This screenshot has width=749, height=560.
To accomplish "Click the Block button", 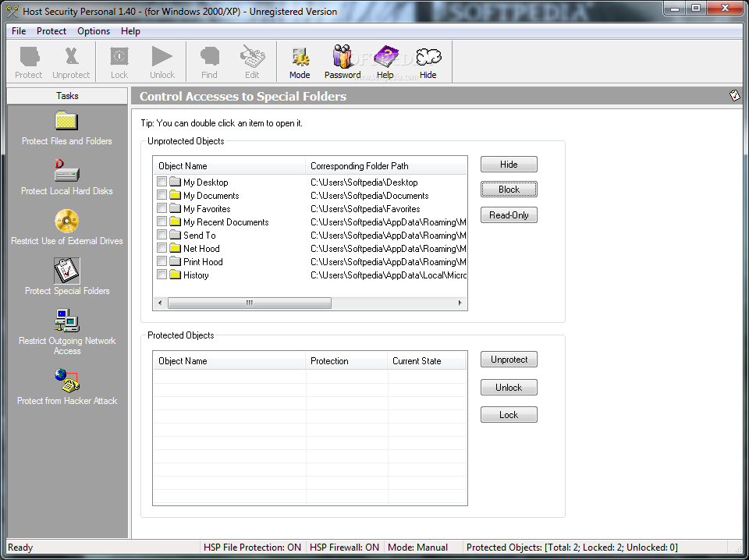I will [x=509, y=189].
